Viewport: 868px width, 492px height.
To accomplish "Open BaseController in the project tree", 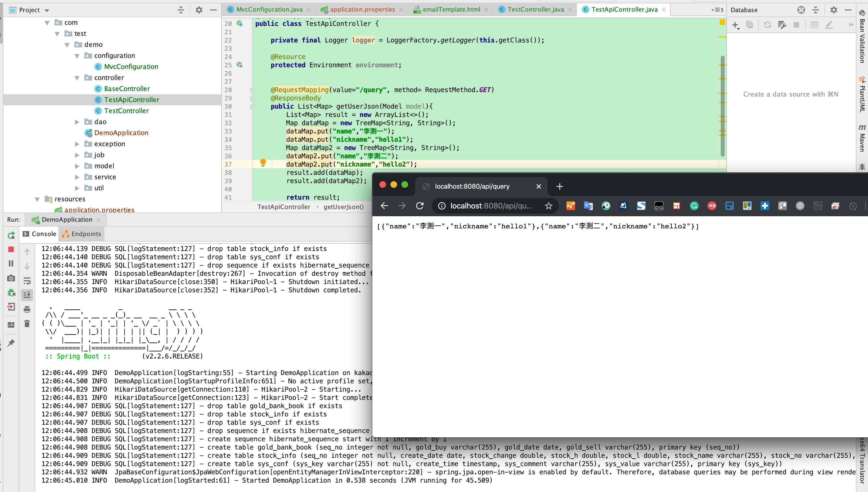I will click(127, 89).
